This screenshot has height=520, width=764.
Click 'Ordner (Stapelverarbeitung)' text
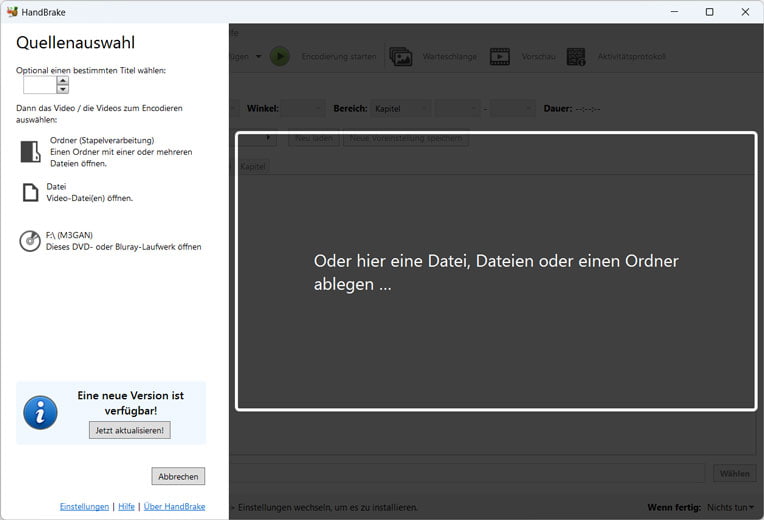tap(102, 140)
